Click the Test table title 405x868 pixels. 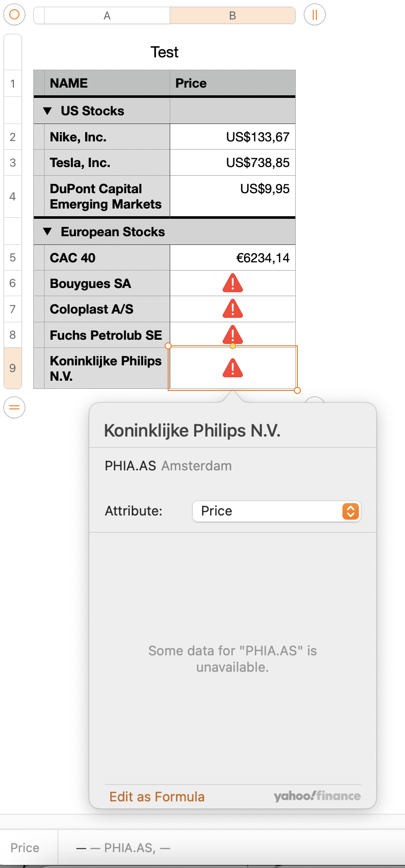click(164, 52)
